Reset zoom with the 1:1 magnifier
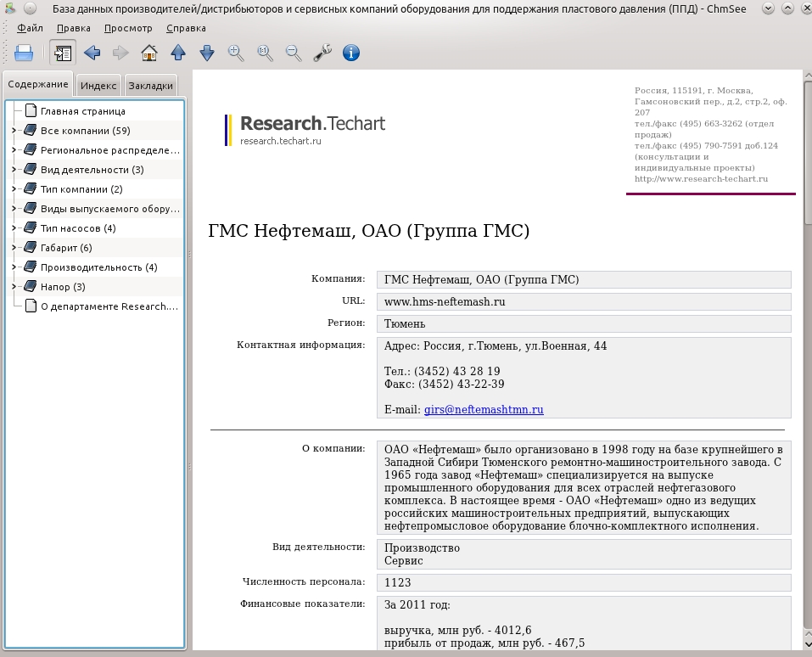The image size is (812, 657). pos(265,53)
